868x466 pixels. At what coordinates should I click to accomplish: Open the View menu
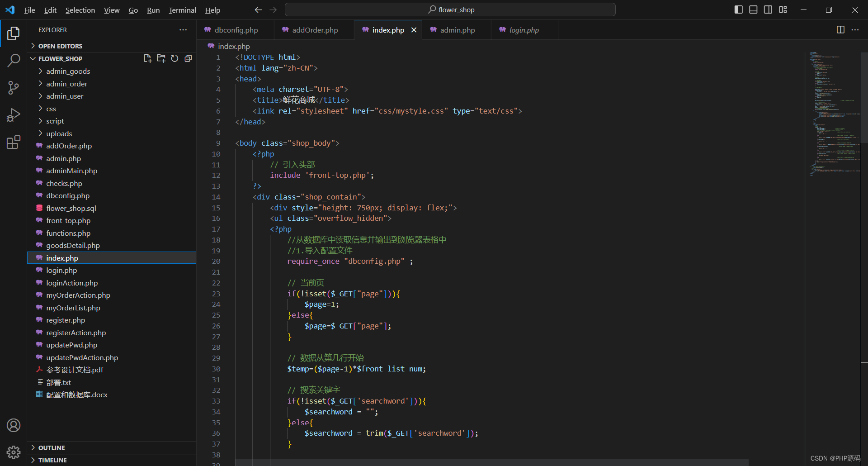tap(112, 10)
